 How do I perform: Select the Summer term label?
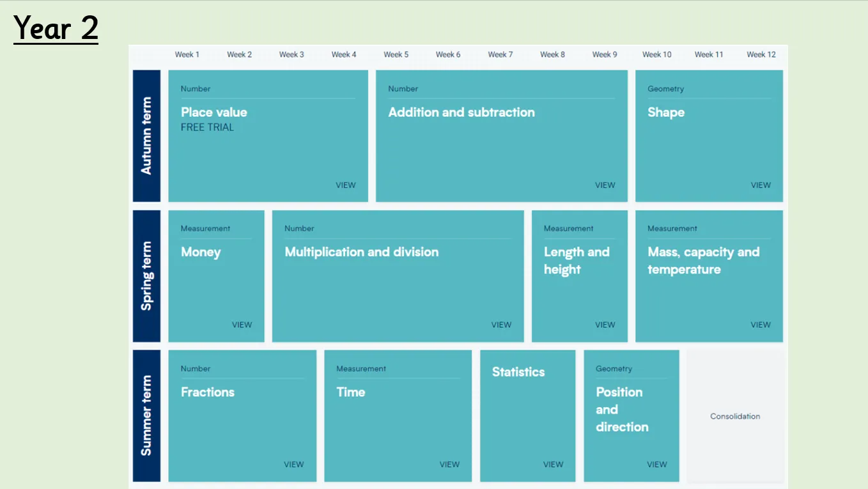pyautogui.click(x=146, y=415)
